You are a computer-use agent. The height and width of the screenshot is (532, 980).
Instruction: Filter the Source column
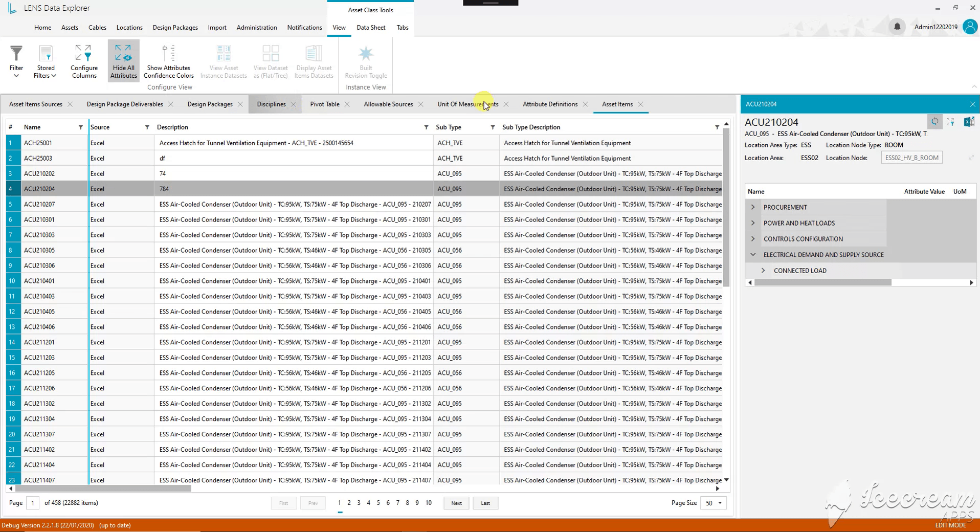point(147,127)
